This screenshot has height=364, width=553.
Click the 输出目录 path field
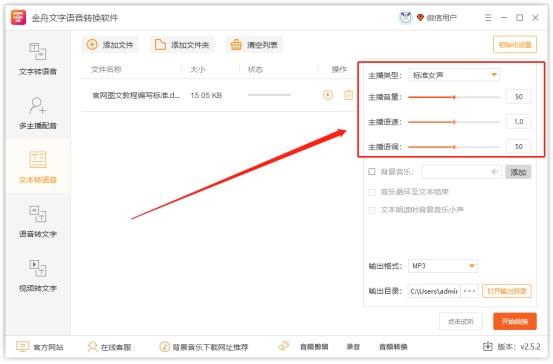(x=434, y=291)
